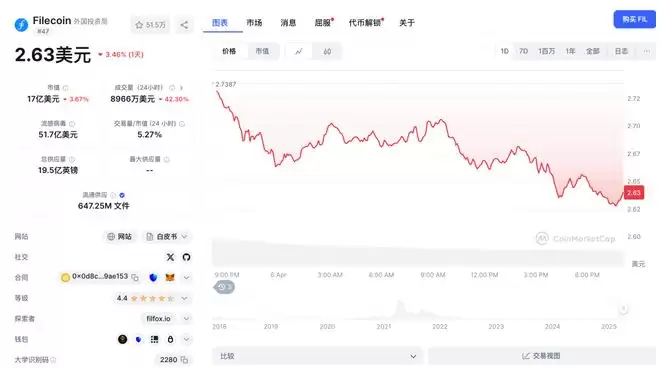The image size is (660, 368).
Task: Open the filfox.io explorer link
Action: (x=158, y=319)
